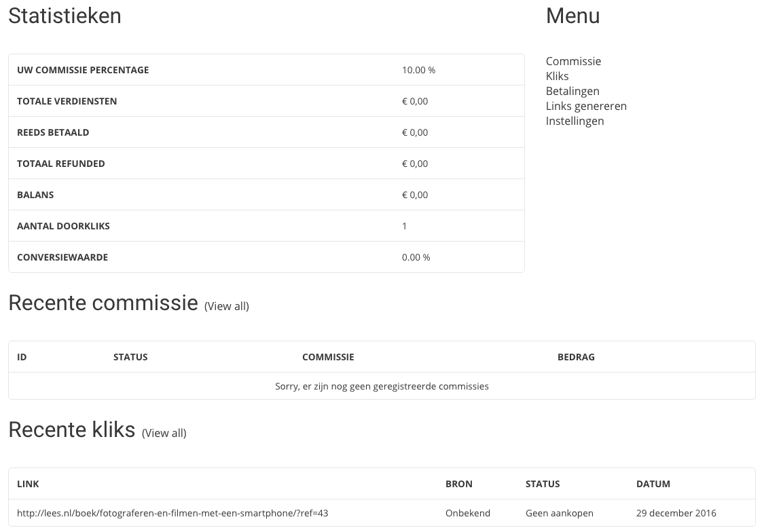Click the Aantal doorkliks row label
Image resolution: width=764 pixels, height=532 pixels.
coord(63,226)
